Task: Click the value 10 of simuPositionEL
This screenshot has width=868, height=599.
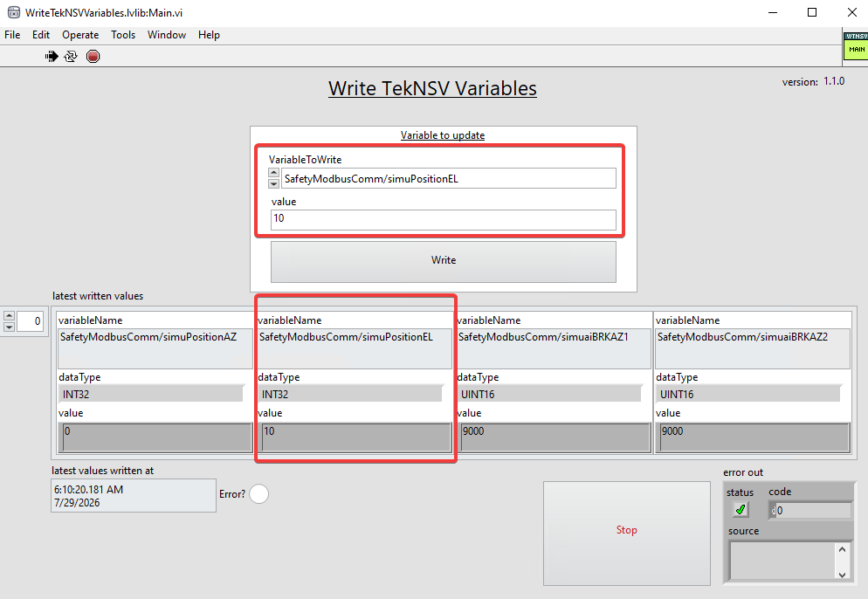Action: [x=355, y=437]
